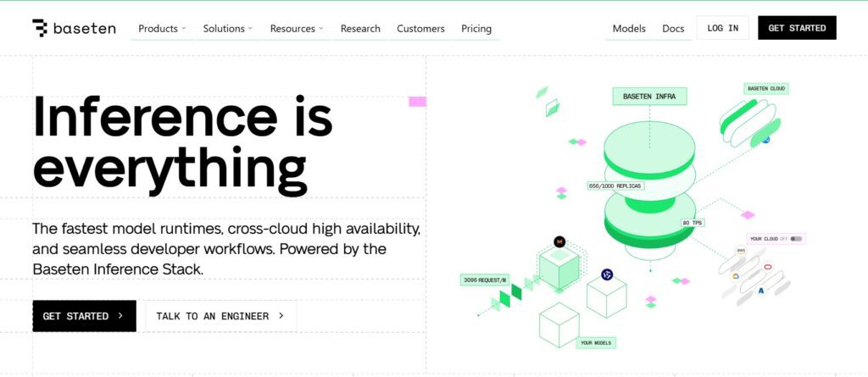Screen dimensions: 868x377
Task: Click the Baseten Inference Stack text
Action: coord(119,269)
